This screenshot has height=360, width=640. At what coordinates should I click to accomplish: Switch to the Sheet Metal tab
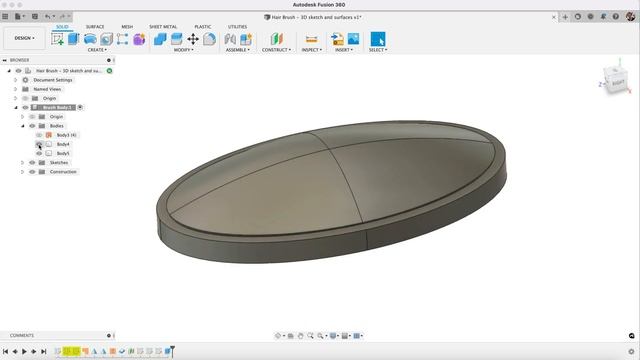coord(163,27)
